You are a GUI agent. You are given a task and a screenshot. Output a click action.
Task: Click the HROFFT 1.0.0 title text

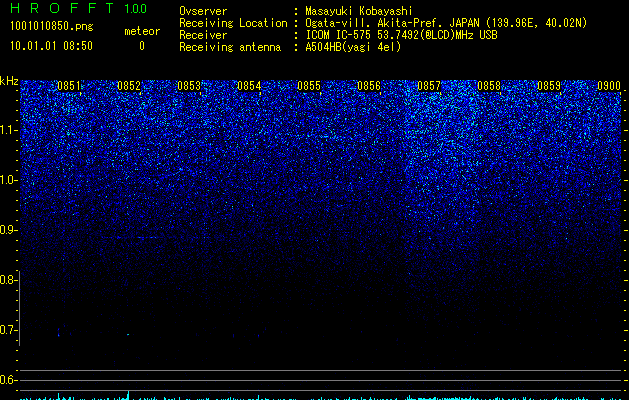pyautogui.click(x=79, y=8)
